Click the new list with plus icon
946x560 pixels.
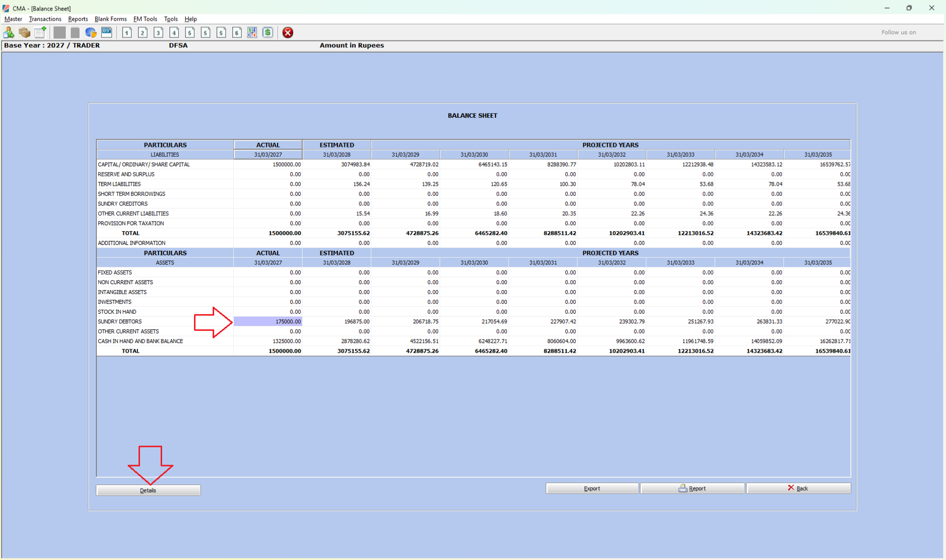coord(40,33)
